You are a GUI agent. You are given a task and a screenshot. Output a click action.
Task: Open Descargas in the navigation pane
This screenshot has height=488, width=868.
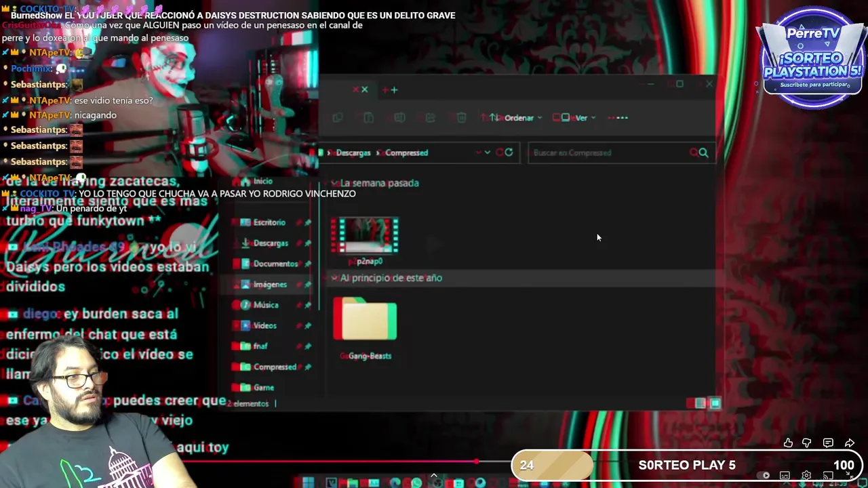(264, 243)
